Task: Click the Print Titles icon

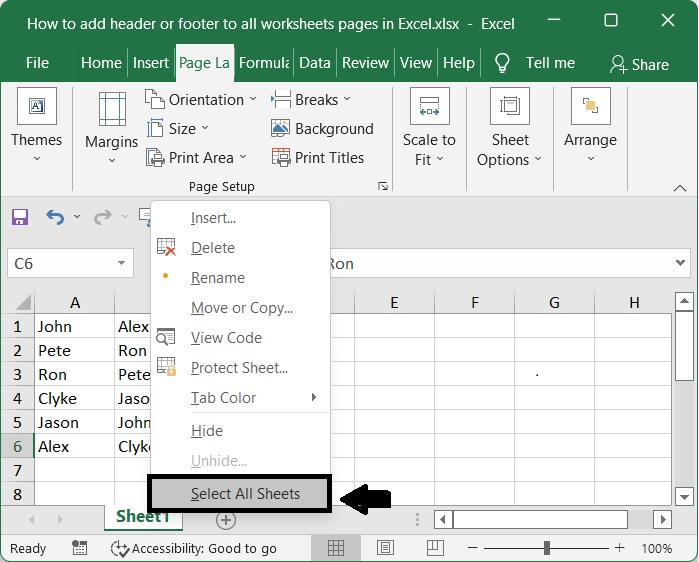Action: click(x=281, y=158)
